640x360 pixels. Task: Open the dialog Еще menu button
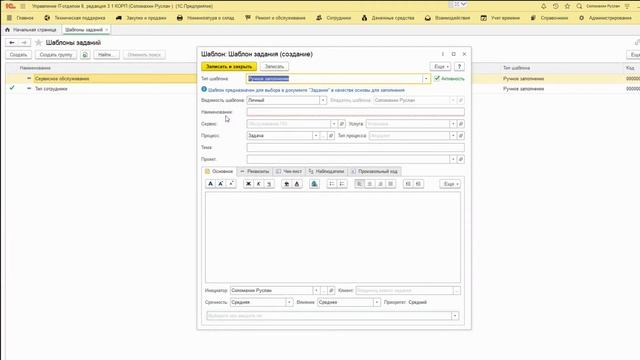(440, 67)
